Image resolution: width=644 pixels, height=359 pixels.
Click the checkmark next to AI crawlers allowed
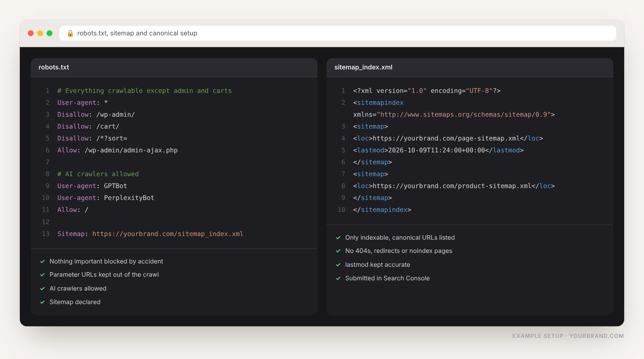point(42,289)
